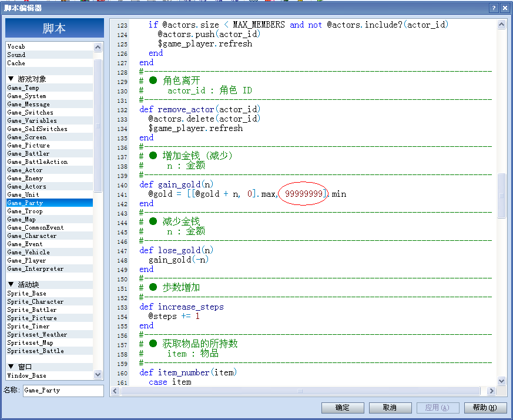This screenshot has width=513, height=420.
Task: Click the 取消 button
Action: pyautogui.click(x=390, y=408)
